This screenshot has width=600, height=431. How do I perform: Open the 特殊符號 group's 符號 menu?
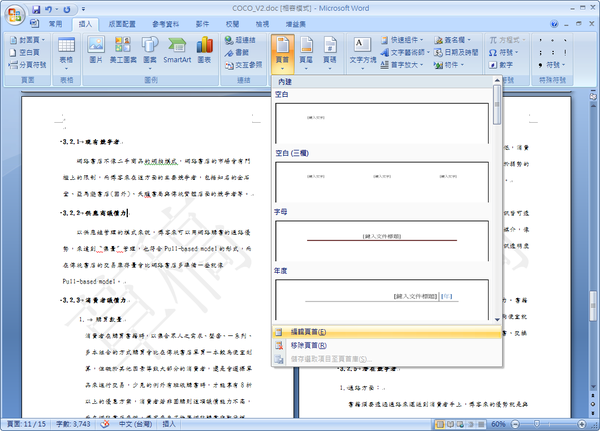[x=551, y=65]
